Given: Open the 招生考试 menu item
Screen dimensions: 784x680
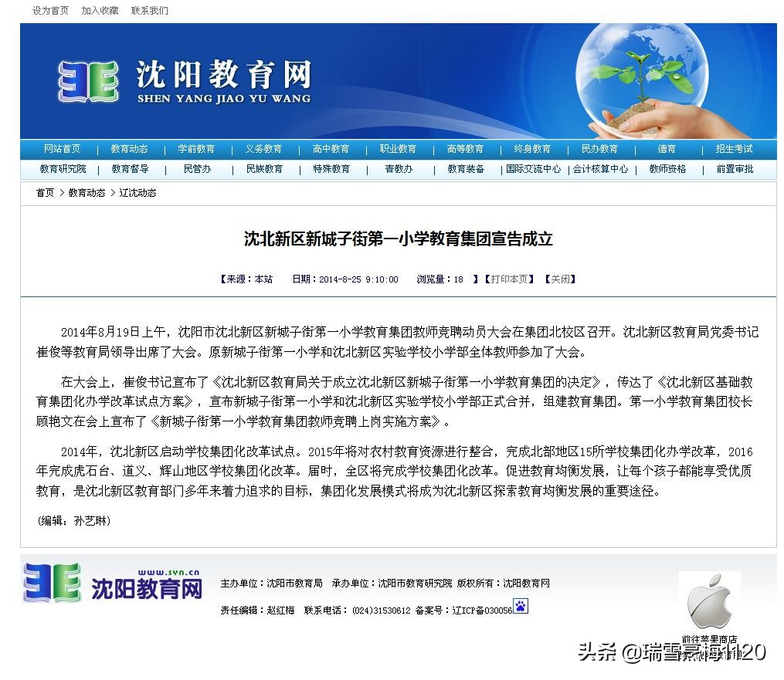Looking at the screenshot, I should click(734, 149).
